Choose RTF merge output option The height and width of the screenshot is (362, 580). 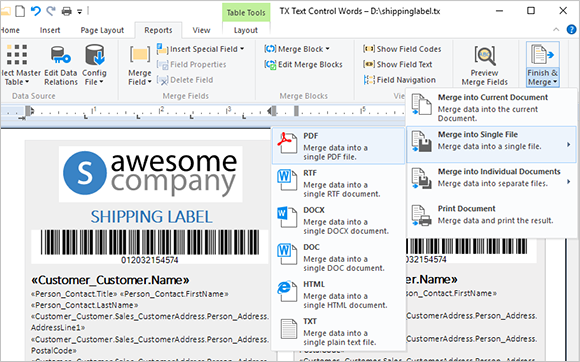[x=338, y=183]
